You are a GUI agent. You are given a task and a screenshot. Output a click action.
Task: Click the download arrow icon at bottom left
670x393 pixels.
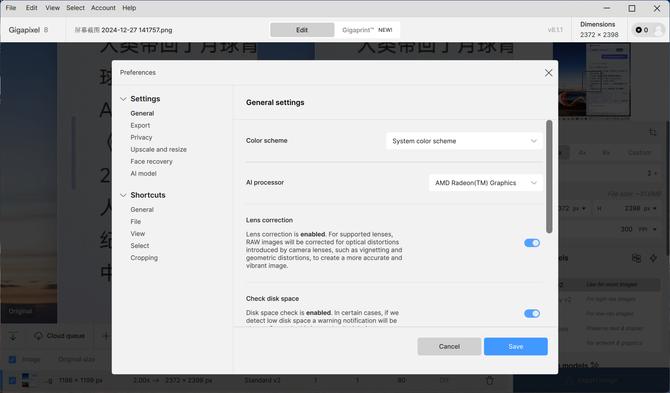[x=13, y=336]
